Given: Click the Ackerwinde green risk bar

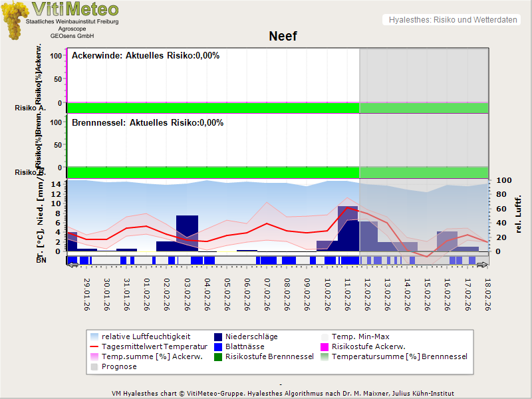Looking at the screenshot, I should coord(213,108).
